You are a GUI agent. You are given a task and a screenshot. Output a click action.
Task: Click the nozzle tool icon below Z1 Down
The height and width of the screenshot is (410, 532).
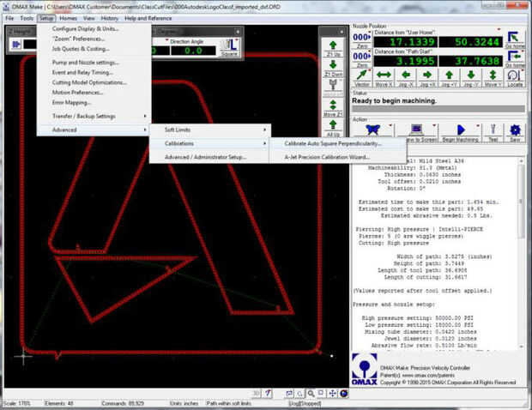[333, 87]
